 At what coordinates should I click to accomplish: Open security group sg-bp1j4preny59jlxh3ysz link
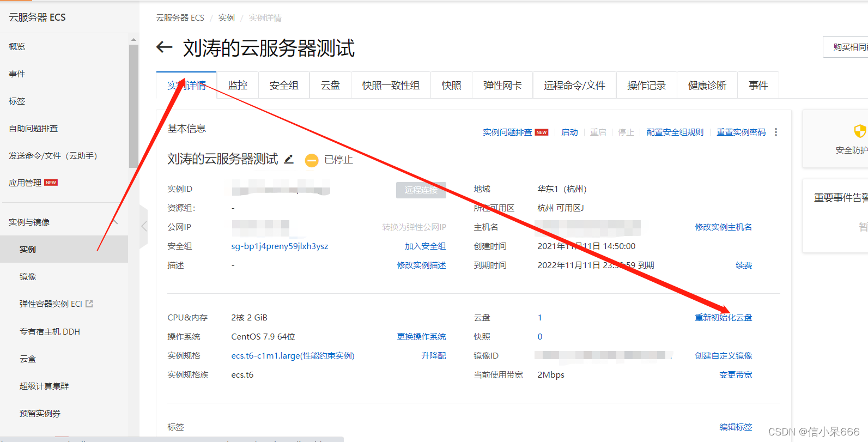(280, 246)
